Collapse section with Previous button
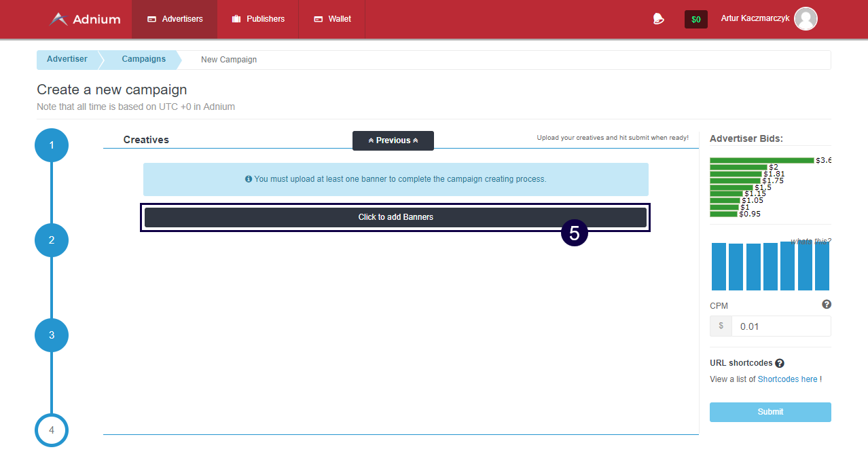 [x=393, y=140]
